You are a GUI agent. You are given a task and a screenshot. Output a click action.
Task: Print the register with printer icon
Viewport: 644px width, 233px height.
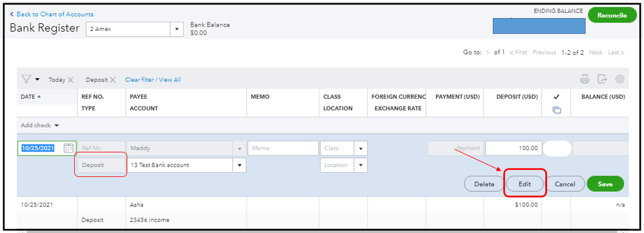(585, 79)
